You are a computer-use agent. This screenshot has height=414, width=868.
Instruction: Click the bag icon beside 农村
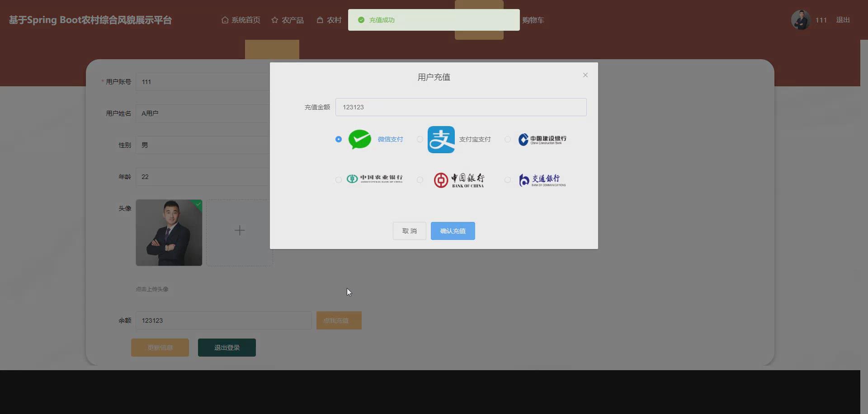point(320,20)
